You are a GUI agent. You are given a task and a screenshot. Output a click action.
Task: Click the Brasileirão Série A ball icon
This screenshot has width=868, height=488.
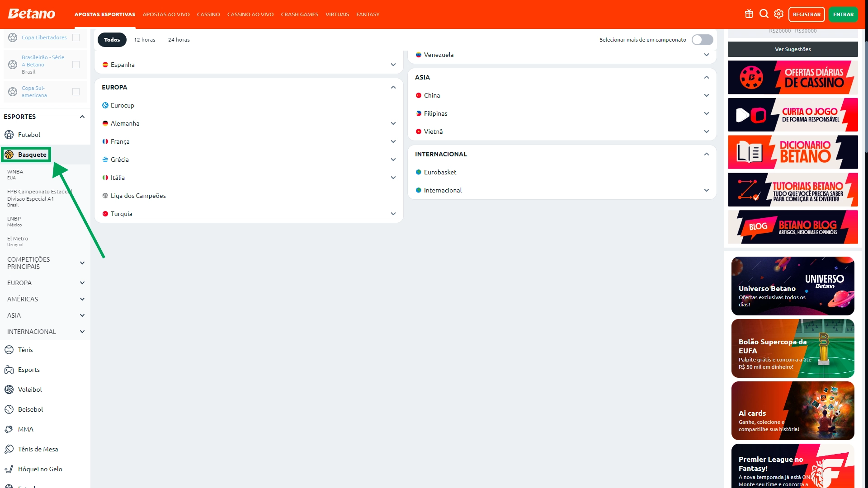tap(13, 65)
